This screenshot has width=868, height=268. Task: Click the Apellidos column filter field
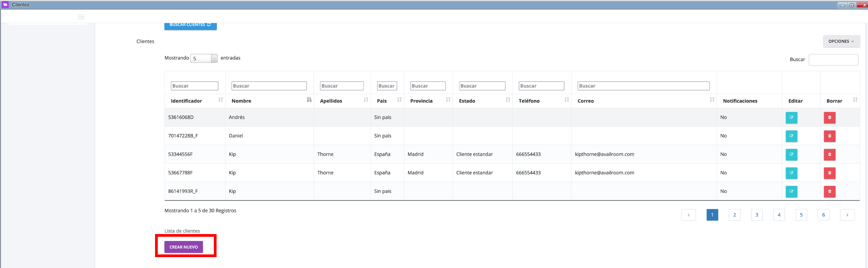[341, 86]
